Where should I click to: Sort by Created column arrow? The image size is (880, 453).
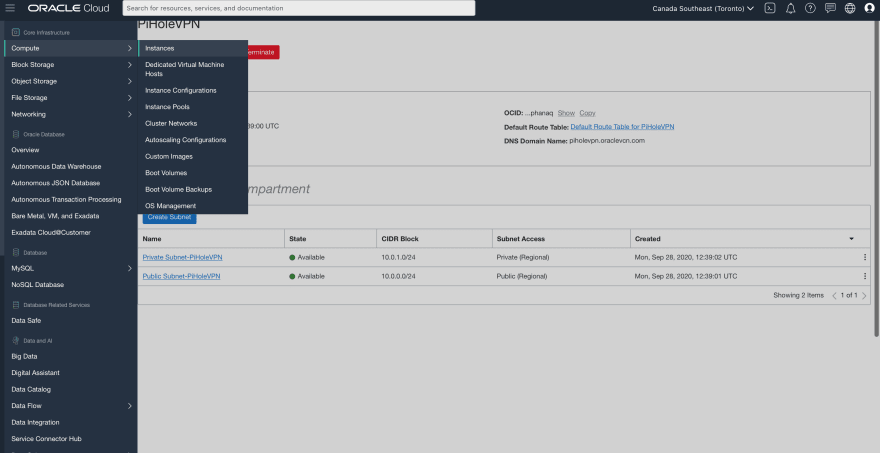click(851, 239)
